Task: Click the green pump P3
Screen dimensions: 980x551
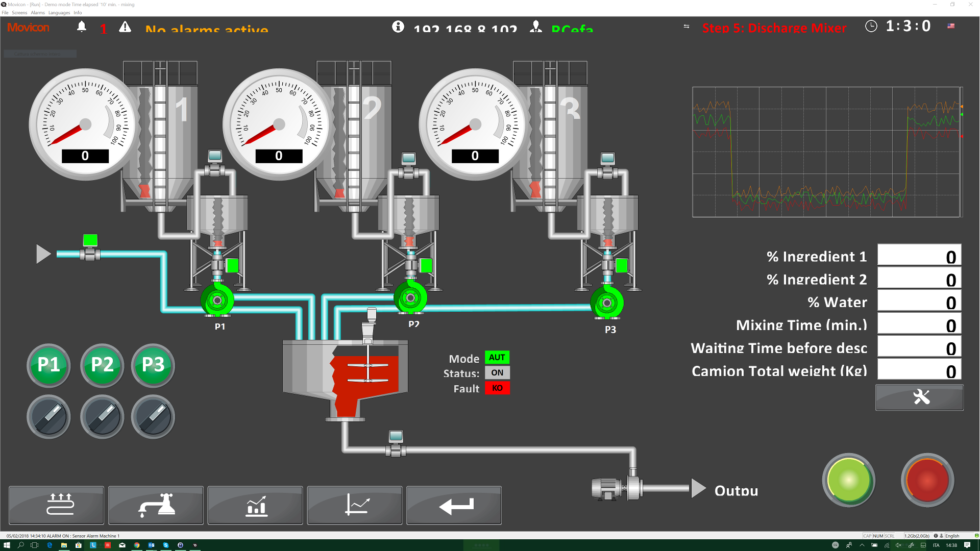Action: 607,303
